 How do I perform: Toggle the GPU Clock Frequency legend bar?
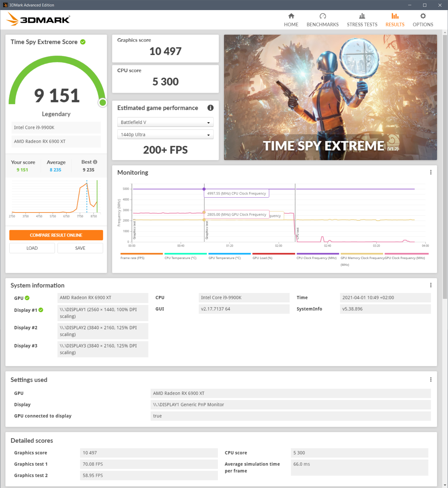point(406,254)
